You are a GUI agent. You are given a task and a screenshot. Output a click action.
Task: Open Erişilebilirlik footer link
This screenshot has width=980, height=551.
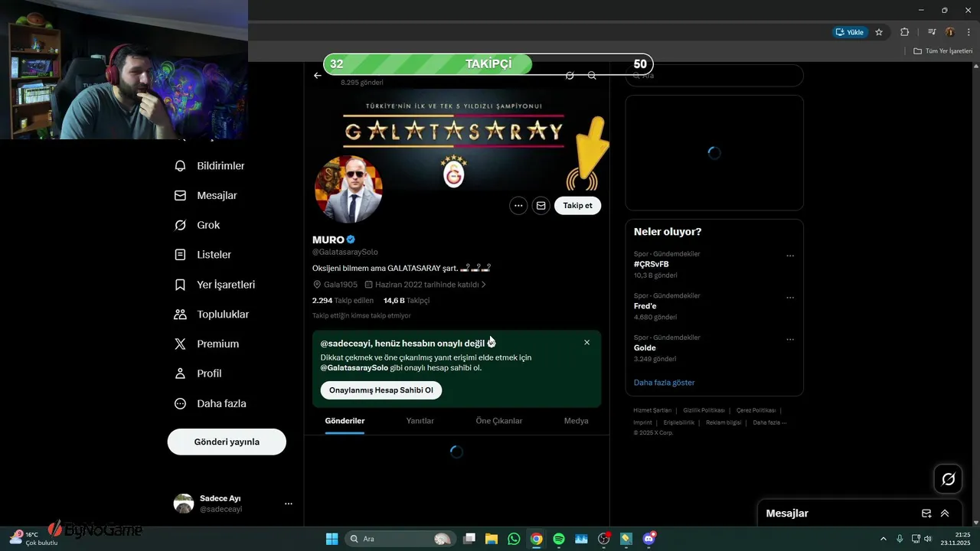point(679,422)
